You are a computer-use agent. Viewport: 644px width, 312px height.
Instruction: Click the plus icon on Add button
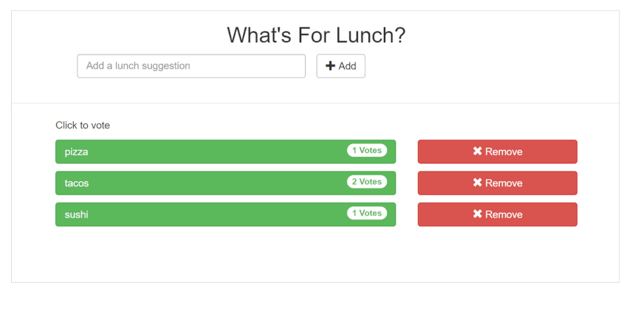pyautogui.click(x=330, y=66)
